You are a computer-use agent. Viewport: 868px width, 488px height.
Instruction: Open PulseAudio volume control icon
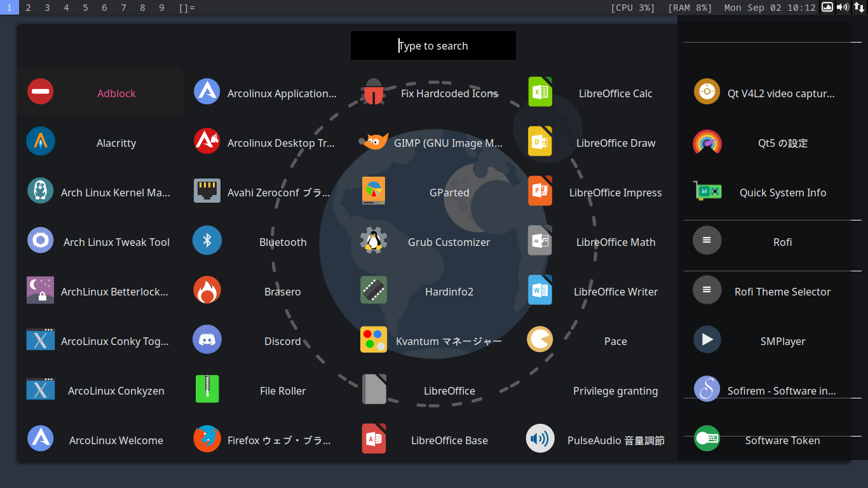540,439
